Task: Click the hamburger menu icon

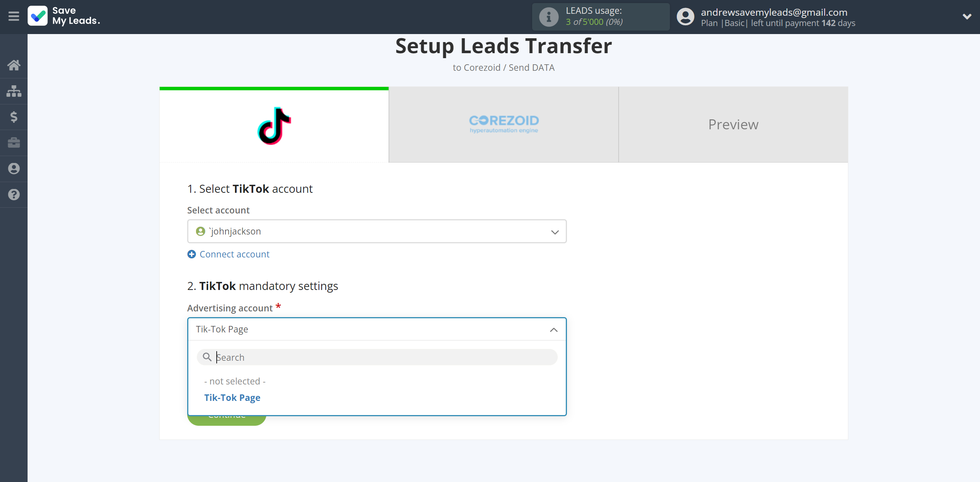Action: pyautogui.click(x=14, y=16)
